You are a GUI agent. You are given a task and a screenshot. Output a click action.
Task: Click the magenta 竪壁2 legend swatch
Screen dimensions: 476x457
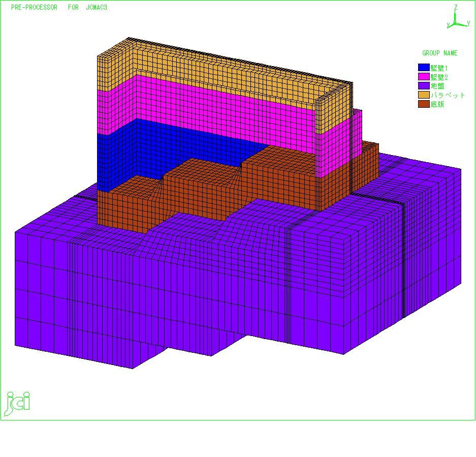pyautogui.click(x=424, y=77)
